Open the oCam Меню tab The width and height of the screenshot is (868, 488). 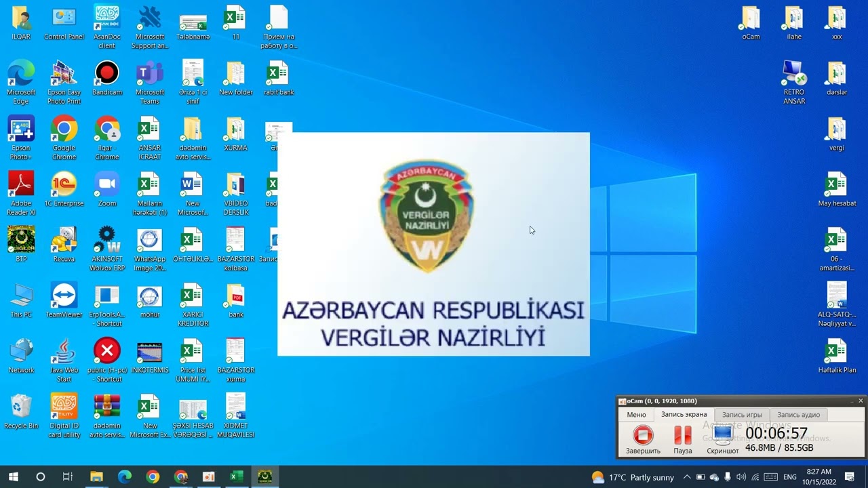tap(636, 415)
